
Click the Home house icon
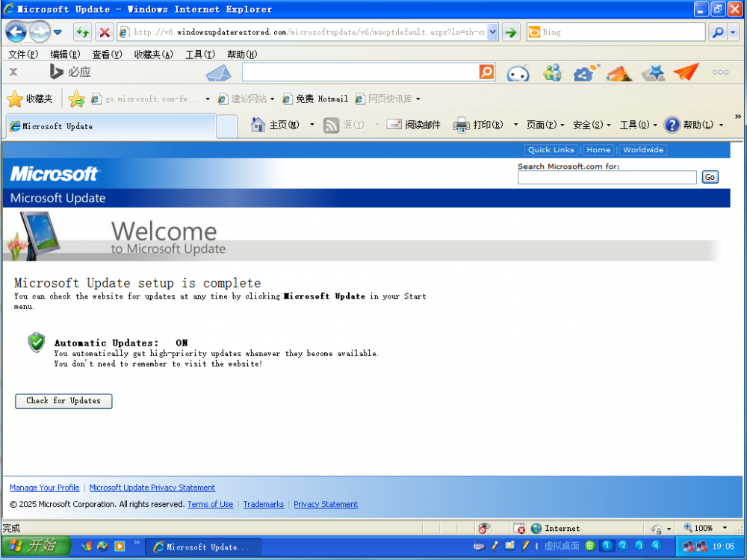point(258,125)
